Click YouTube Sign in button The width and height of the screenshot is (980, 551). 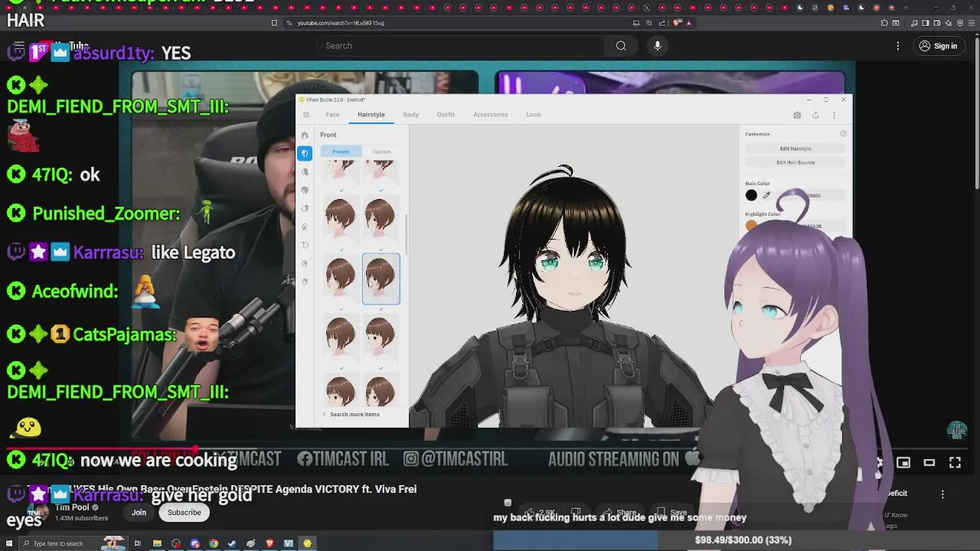pos(938,46)
